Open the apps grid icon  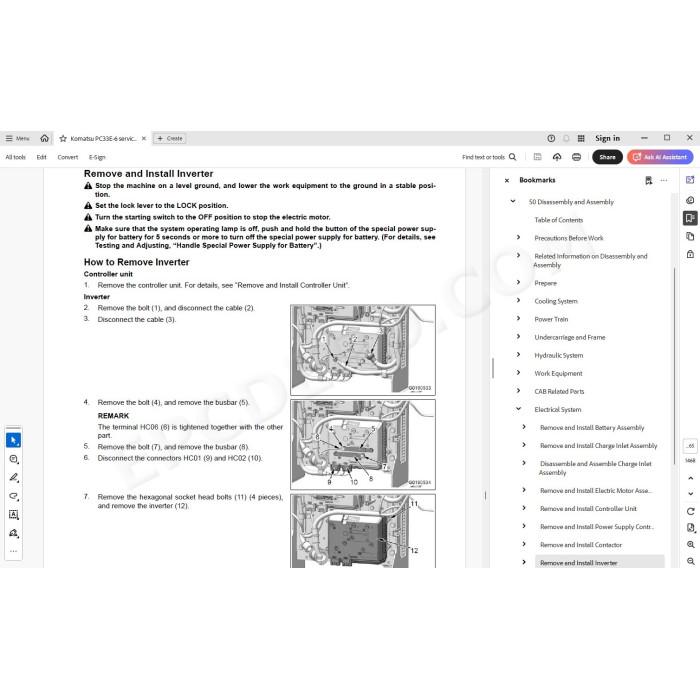coord(581,138)
